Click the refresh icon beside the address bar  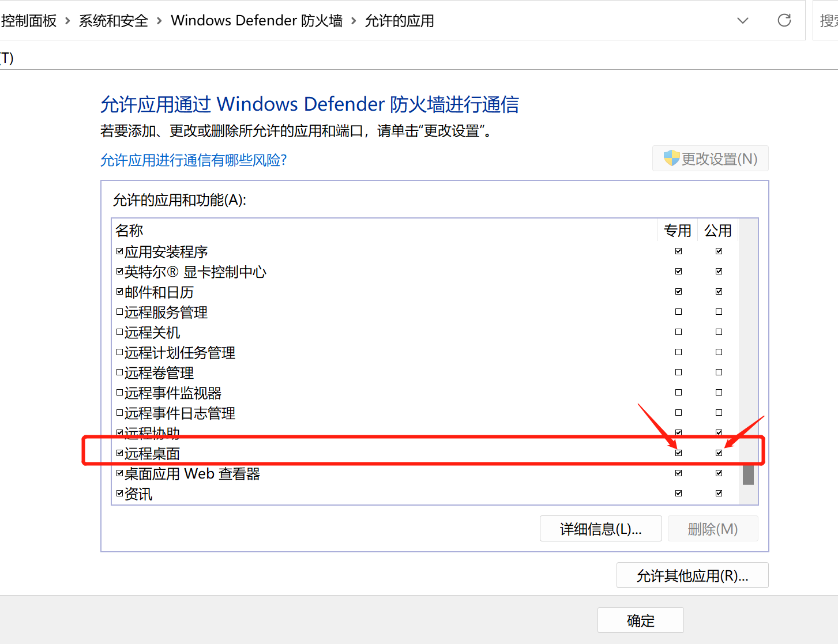pos(784,21)
